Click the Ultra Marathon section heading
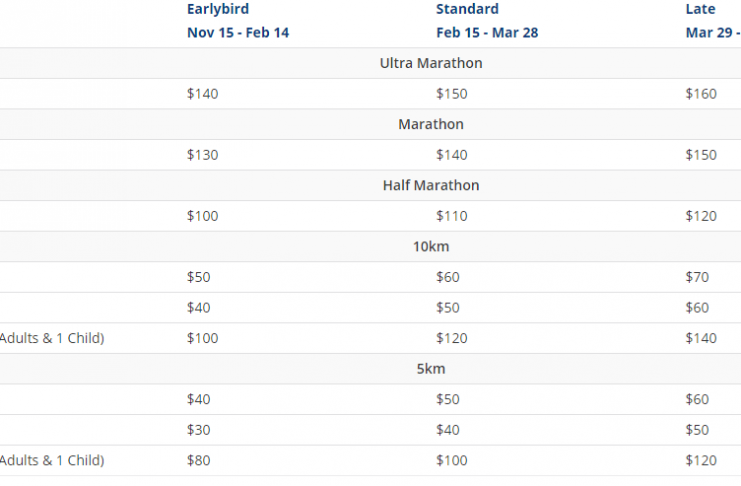The width and height of the screenshot is (741, 486). (431, 63)
